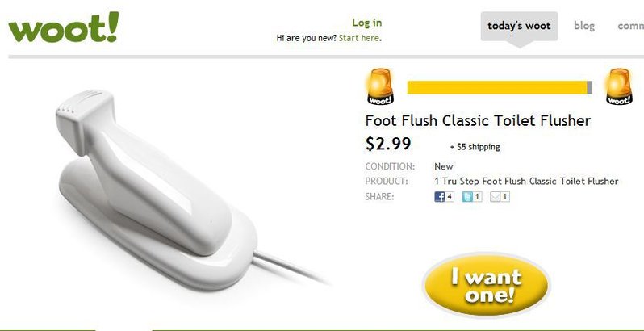This screenshot has width=644, height=331.
Task: Click the yellow sales progress bar
Action: (x=497, y=87)
